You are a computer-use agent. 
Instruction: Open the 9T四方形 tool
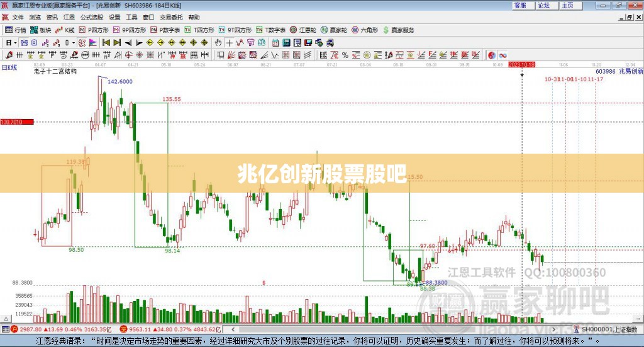click(x=235, y=30)
